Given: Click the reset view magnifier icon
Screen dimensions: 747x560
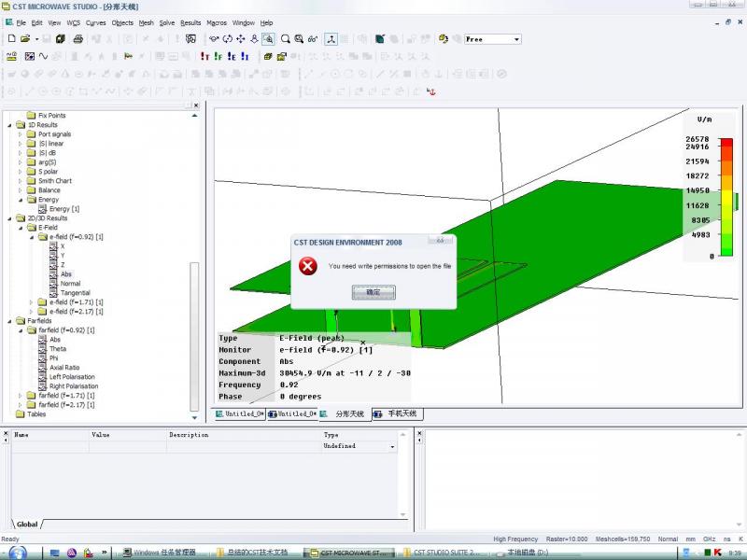Looking at the screenshot, I should point(299,39).
